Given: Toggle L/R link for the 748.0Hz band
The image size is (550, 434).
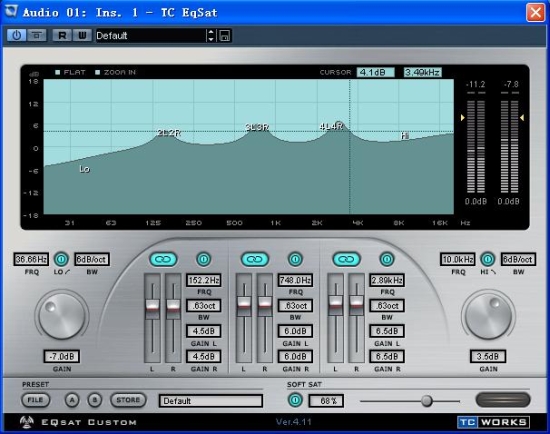Looking at the screenshot, I should [255, 259].
